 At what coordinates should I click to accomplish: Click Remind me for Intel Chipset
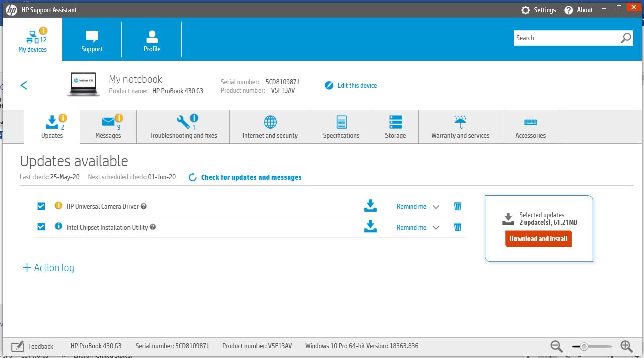pyautogui.click(x=411, y=227)
